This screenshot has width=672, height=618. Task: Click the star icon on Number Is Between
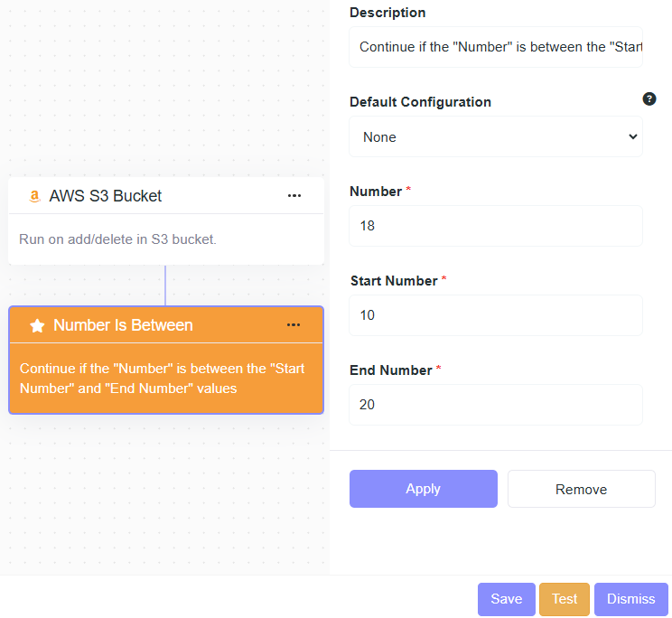point(37,325)
